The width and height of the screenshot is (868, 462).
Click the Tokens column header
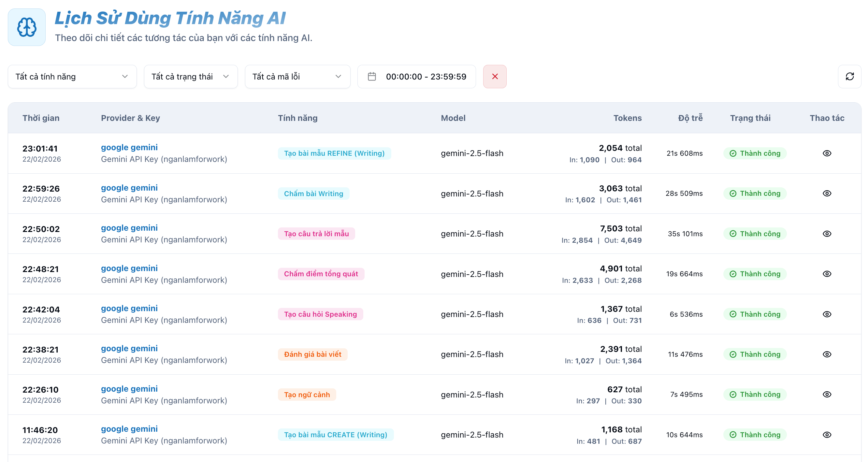click(627, 118)
